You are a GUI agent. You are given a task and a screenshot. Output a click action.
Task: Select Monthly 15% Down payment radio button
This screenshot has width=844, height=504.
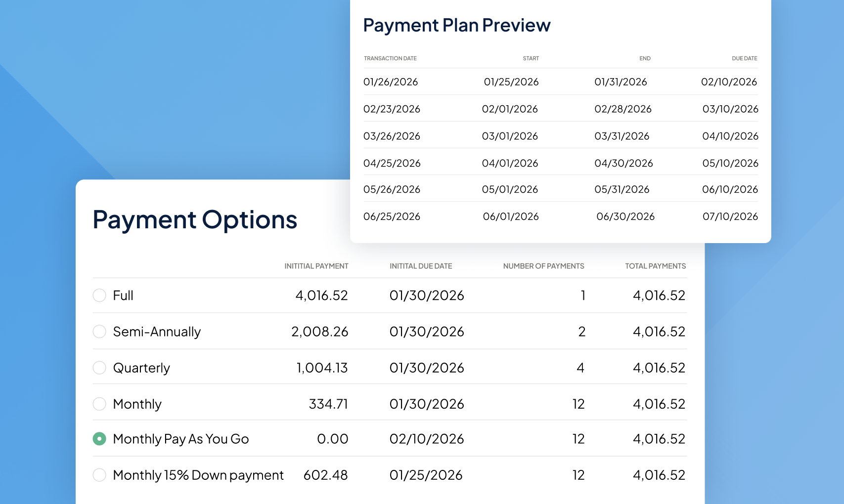click(x=99, y=475)
